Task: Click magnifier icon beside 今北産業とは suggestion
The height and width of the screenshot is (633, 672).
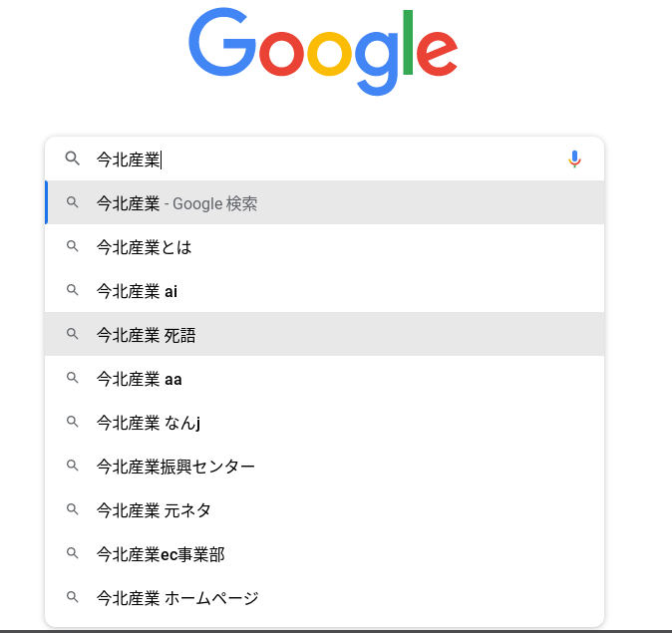Action: [x=72, y=247]
